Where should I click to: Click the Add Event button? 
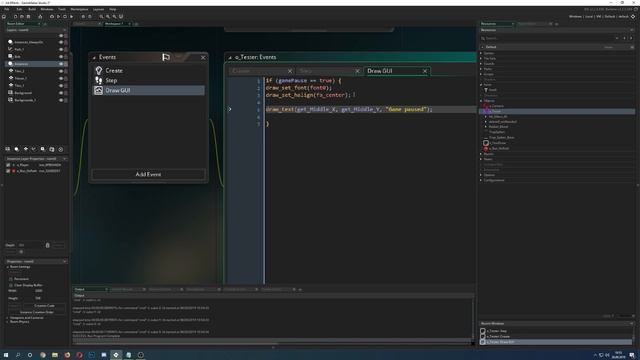point(148,174)
